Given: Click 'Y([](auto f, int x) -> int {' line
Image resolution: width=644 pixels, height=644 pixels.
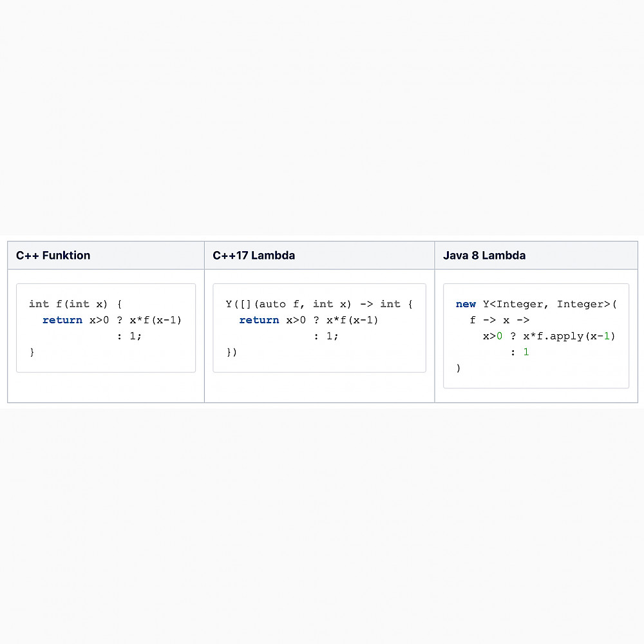Looking at the screenshot, I should point(319,305).
